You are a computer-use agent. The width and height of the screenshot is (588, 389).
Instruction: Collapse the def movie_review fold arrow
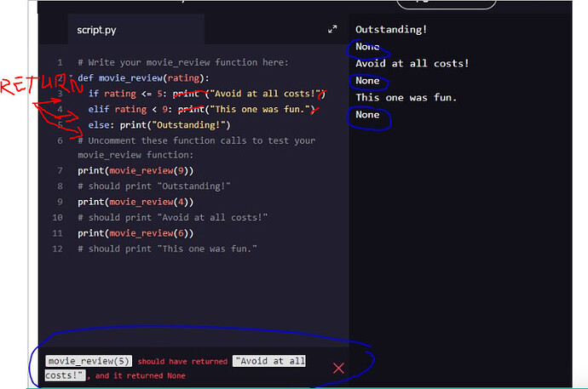click(x=71, y=77)
